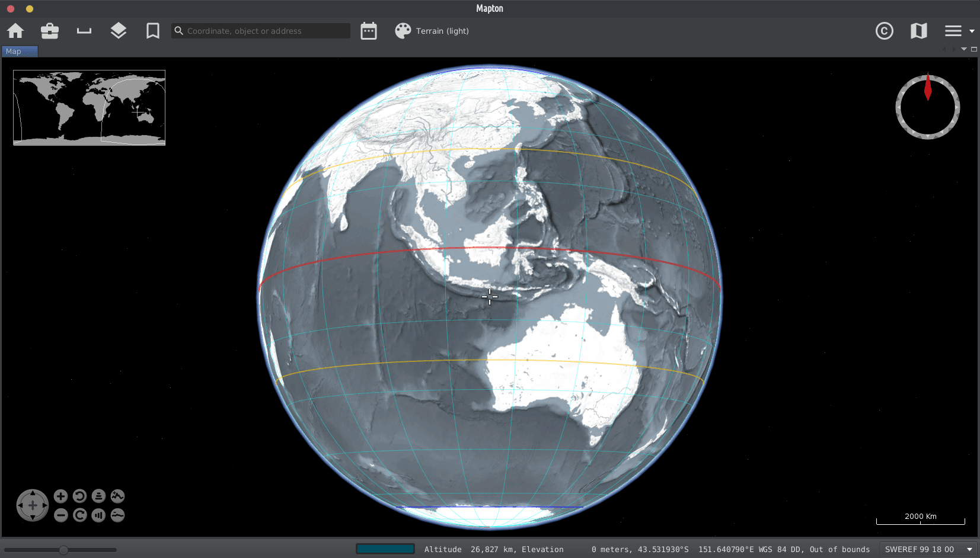Select the ruler measure tool

pos(84,31)
